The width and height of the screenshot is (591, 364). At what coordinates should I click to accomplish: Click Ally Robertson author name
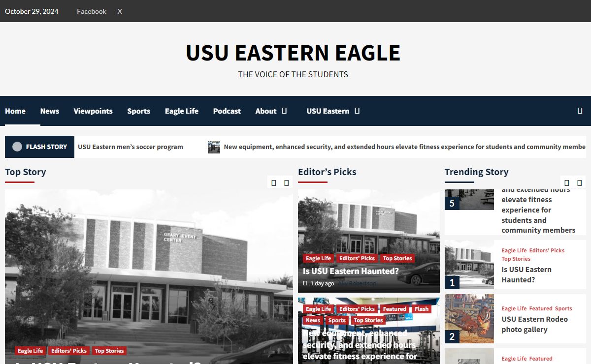coord(357,283)
